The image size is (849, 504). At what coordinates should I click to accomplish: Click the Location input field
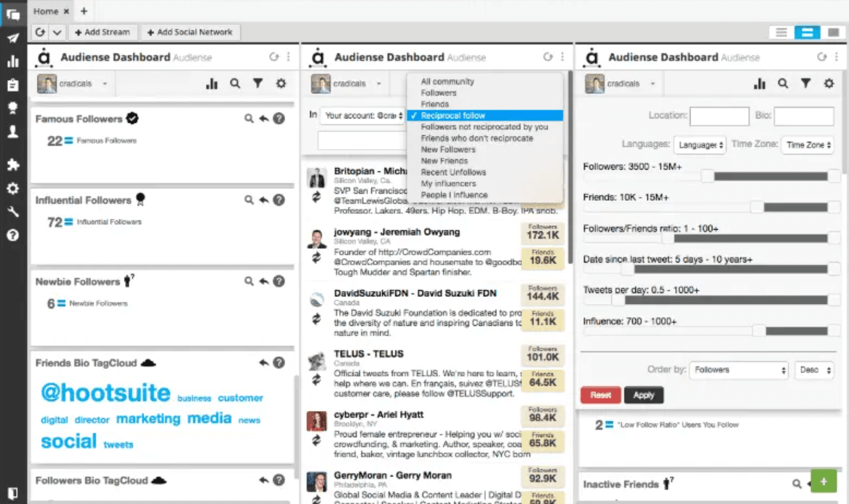click(720, 116)
